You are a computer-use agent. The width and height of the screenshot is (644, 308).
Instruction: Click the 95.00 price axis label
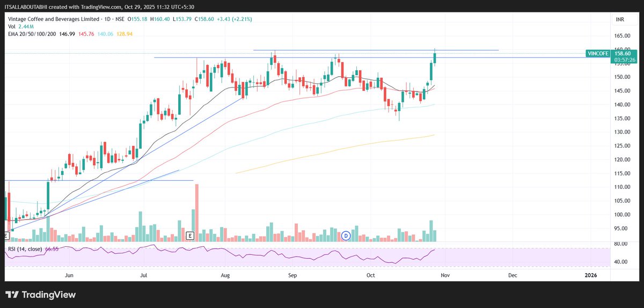(x=620, y=229)
